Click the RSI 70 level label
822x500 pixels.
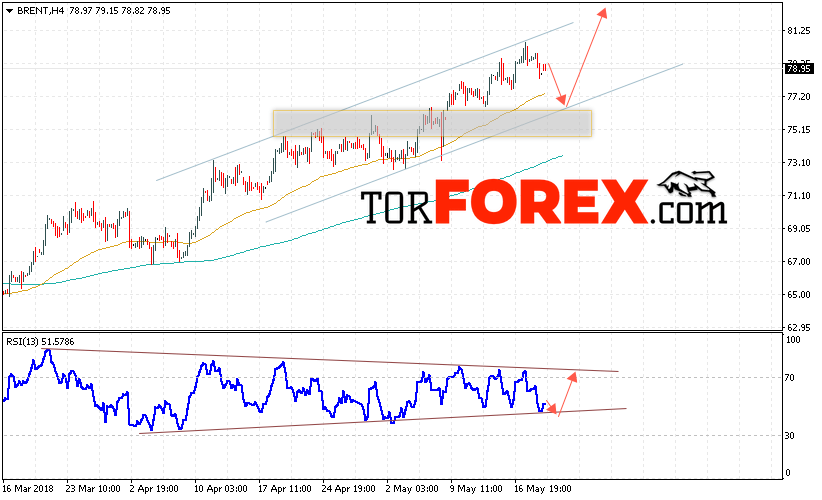pos(789,378)
